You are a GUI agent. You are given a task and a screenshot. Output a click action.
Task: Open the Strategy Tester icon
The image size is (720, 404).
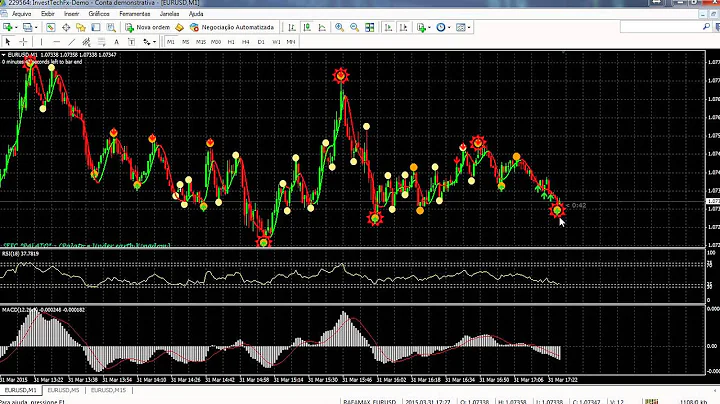(111, 28)
